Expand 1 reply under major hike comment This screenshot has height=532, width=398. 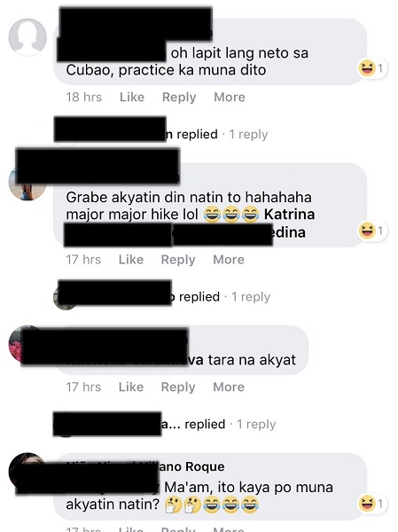click(x=251, y=297)
